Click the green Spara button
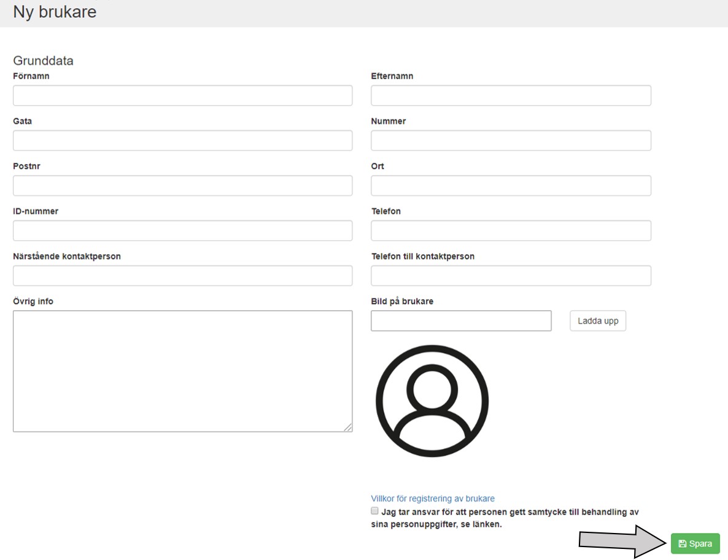 tap(695, 543)
